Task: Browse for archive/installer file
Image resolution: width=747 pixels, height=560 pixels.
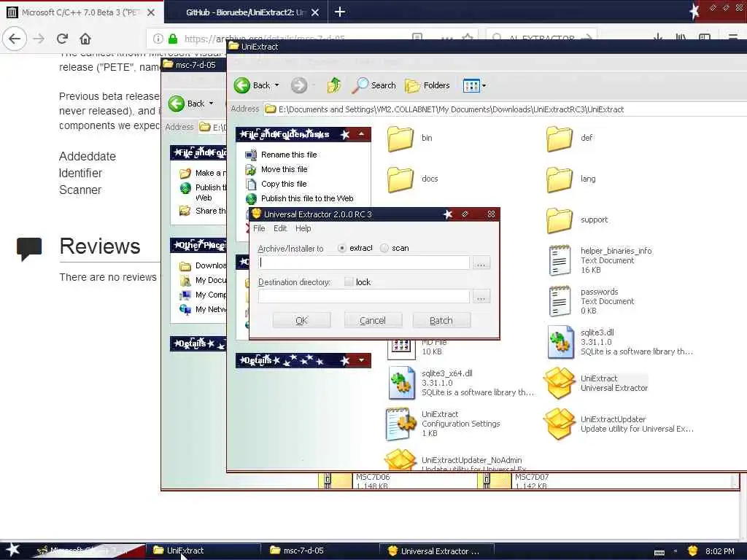Action: (481, 263)
